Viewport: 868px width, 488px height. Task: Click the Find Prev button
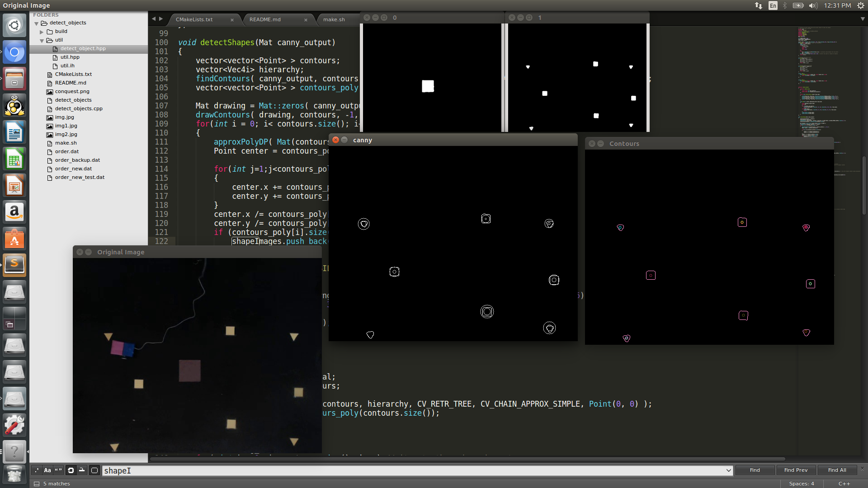click(x=796, y=470)
